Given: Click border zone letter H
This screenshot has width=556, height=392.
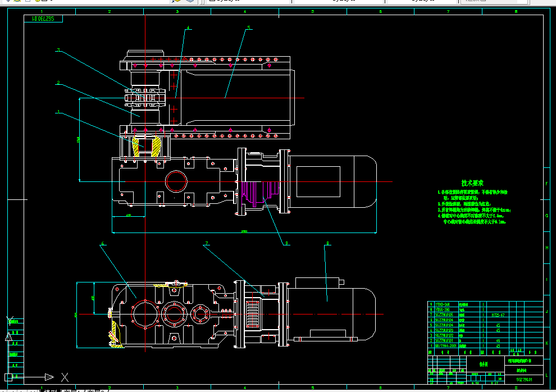Looking at the screenshot, I should pyautogui.click(x=546, y=248).
